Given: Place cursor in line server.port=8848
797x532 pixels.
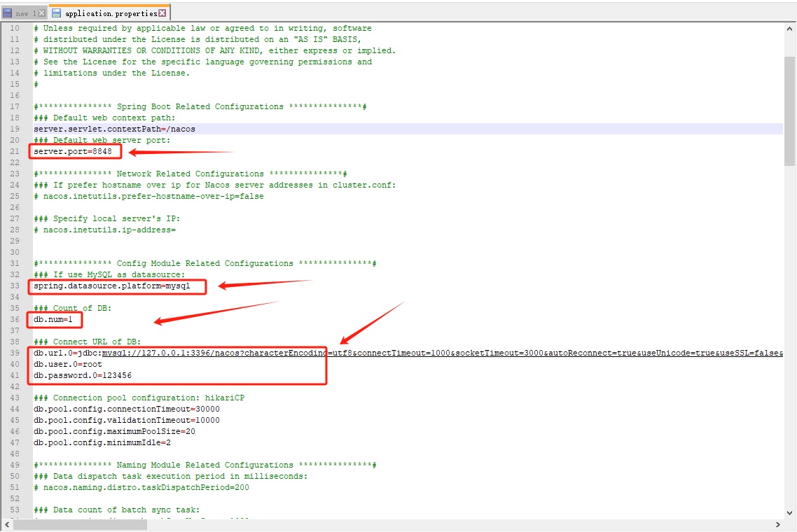Looking at the screenshot, I should point(73,151).
